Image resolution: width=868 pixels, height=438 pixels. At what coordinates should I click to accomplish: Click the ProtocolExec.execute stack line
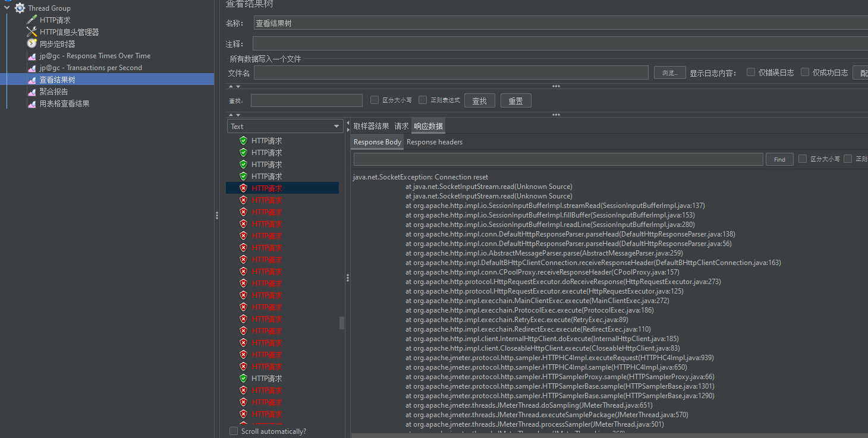(x=530, y=310)
